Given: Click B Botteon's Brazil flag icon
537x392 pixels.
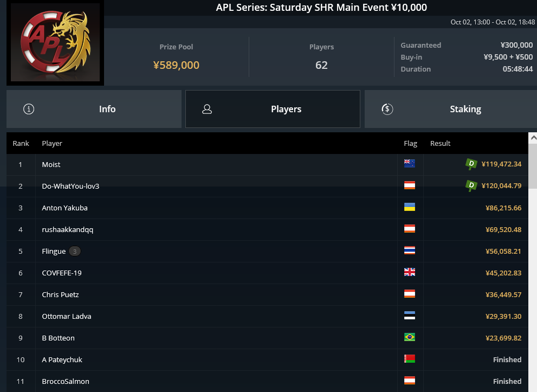Looking at the screenshot, I should coord(409,337).
